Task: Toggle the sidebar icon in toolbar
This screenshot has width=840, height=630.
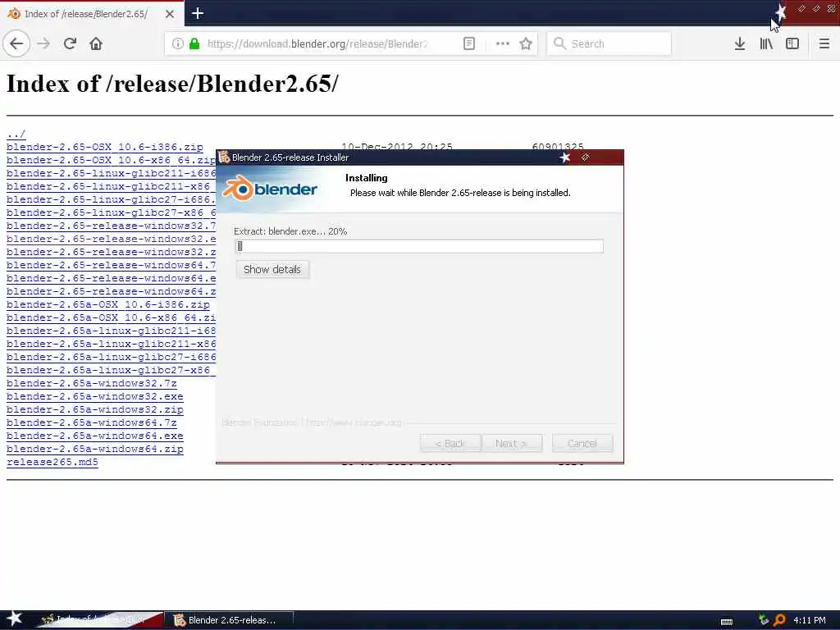Action: click(792, 43)
